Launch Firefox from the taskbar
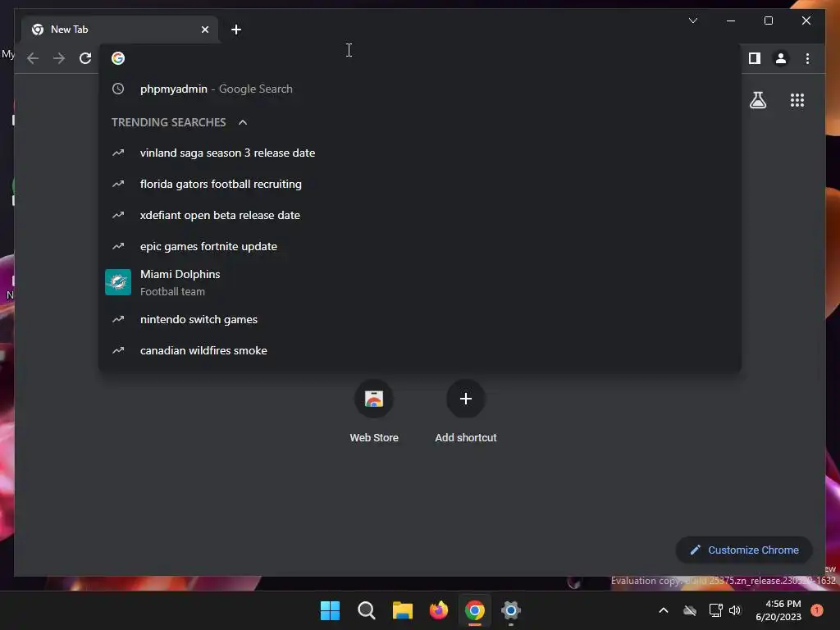Image resolution: width=840 pixels, height=630 pixels. [x=439, y=610]
